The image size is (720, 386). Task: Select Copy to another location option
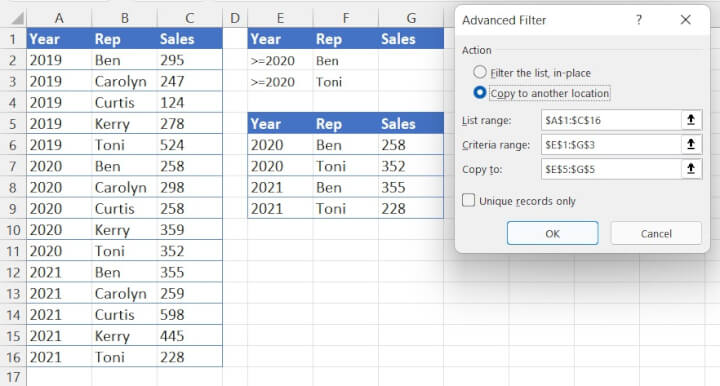tap(479, 93)
